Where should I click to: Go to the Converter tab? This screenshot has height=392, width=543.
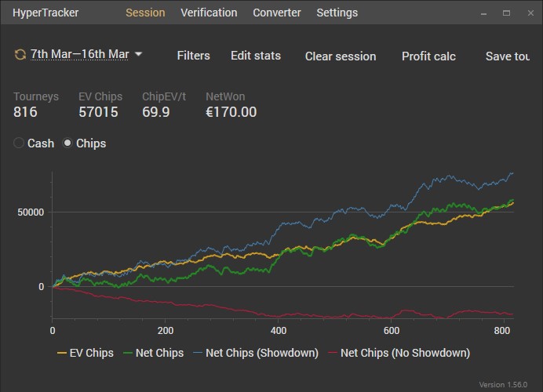[x=277, y=13]
